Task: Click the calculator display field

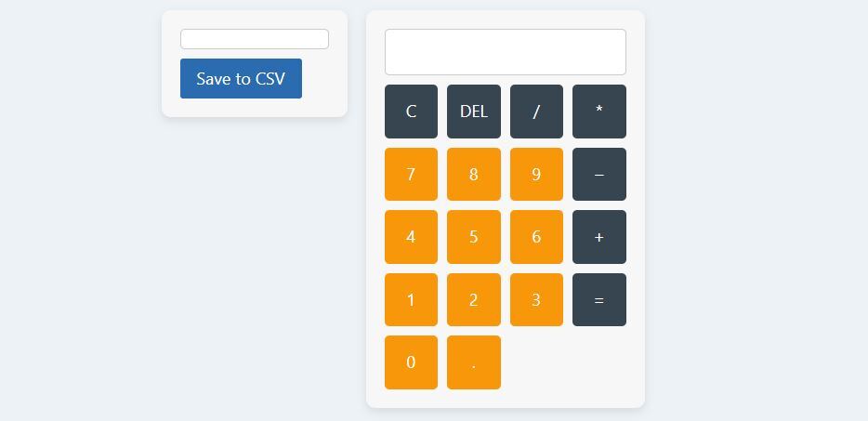Action: (x=505, y=52)
